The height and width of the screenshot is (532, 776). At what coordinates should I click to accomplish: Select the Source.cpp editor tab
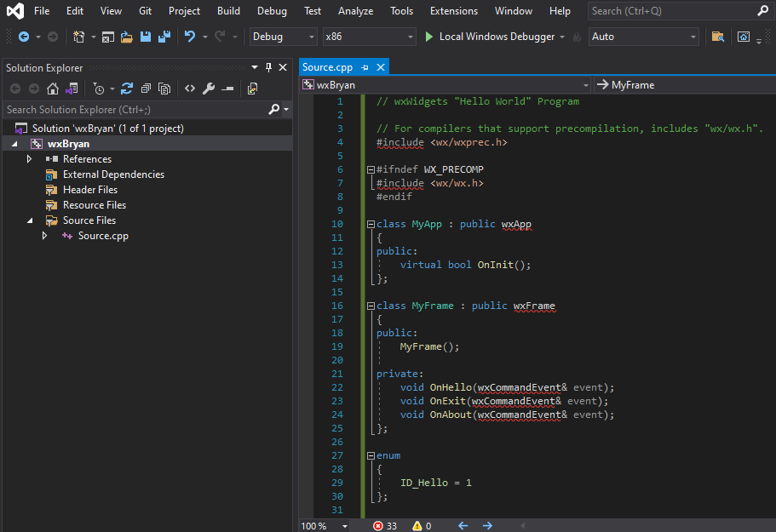[x=327, y=67]
